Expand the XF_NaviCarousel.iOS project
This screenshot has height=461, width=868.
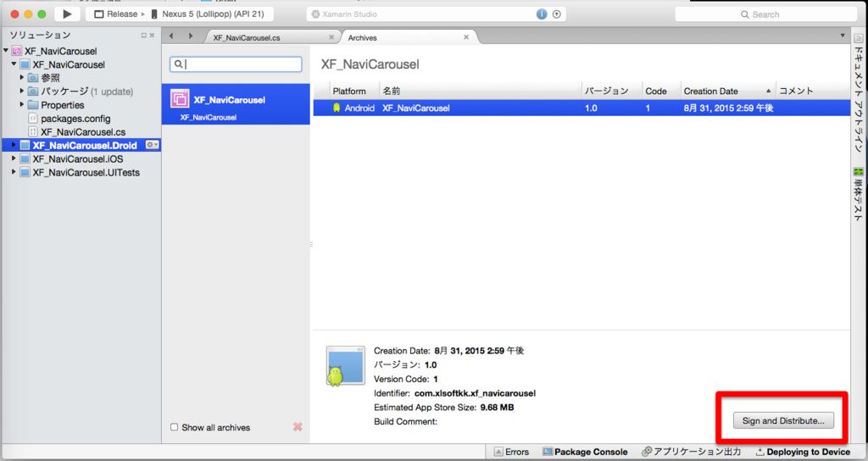tap(14, 158)
